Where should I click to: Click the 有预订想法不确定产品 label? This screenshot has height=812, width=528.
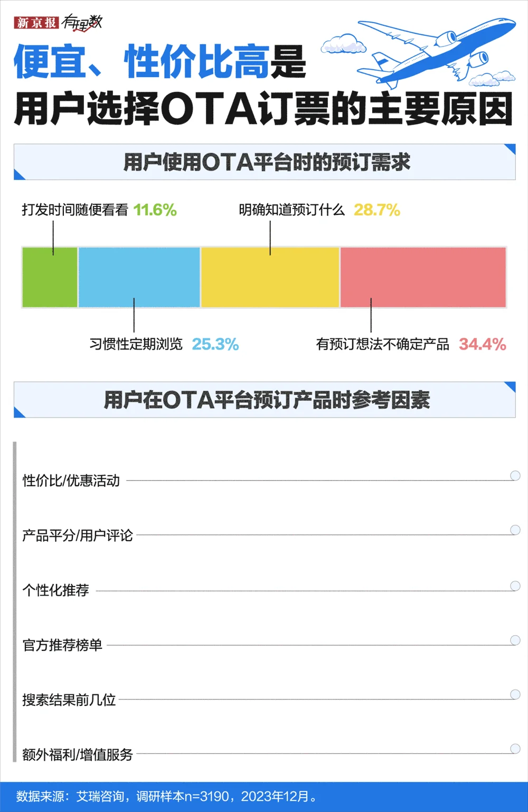[x=383, y=344]
